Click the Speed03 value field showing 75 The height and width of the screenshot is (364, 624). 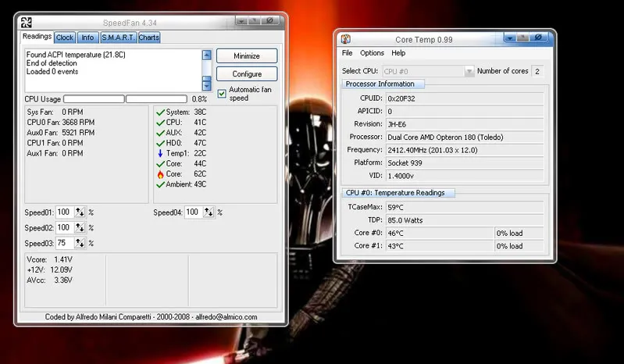click(65, 243)
